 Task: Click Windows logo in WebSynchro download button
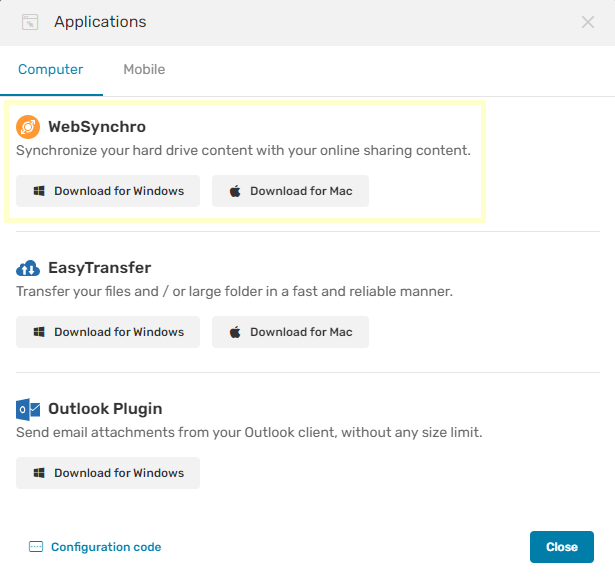pos(39,191)
